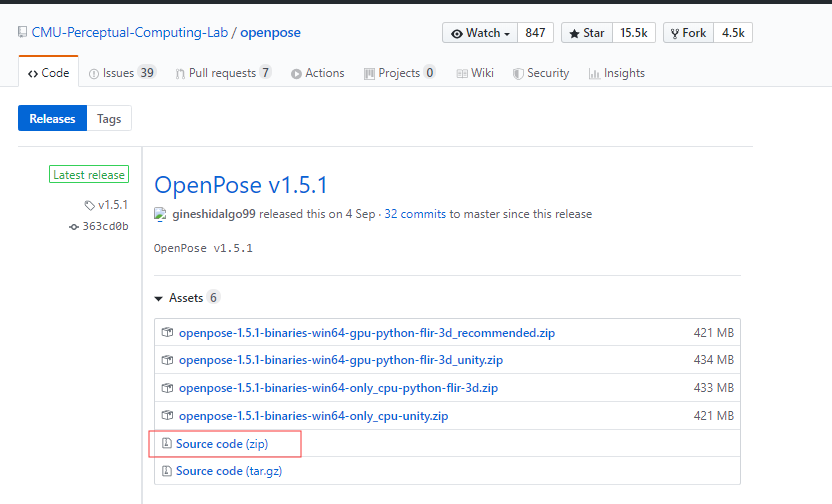
Task: Click the Issues count badge 39
Action: [147, 73]
